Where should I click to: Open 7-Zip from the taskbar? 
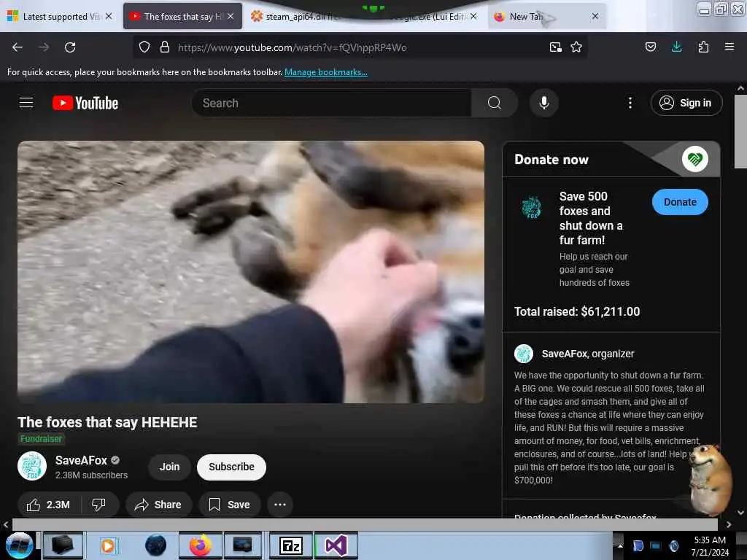tap(291, 545)
